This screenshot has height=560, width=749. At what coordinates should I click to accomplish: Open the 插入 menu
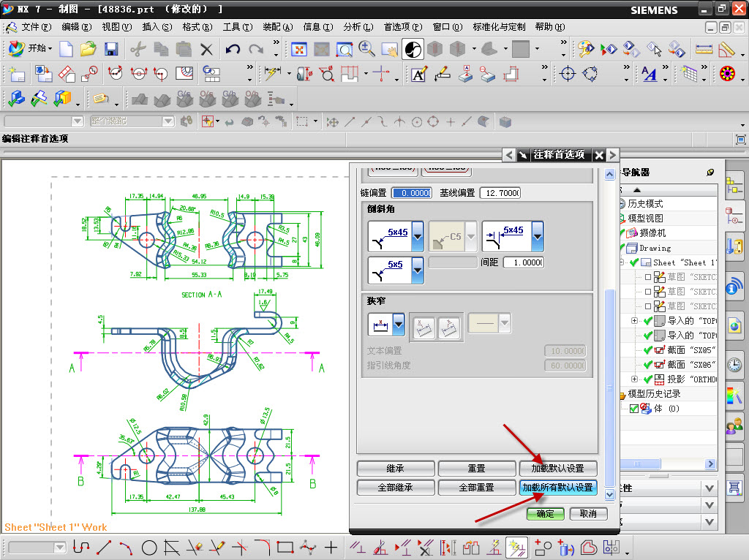click(x=157, y=27)
